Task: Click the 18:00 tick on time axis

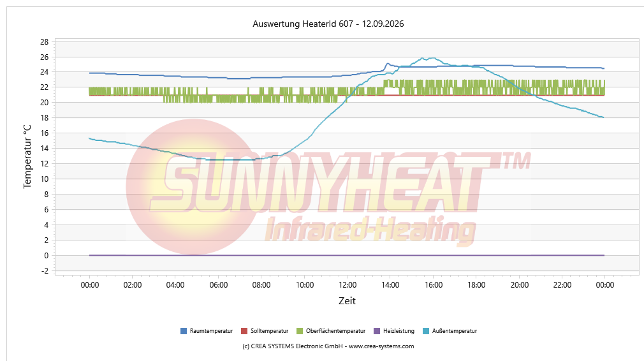Action: (x=476, y=285)
